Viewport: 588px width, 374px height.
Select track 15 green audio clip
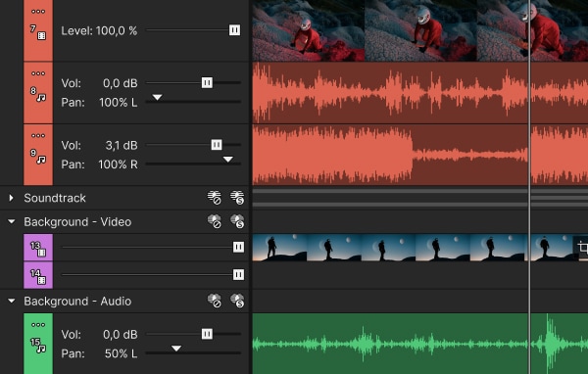click(420, 344)
